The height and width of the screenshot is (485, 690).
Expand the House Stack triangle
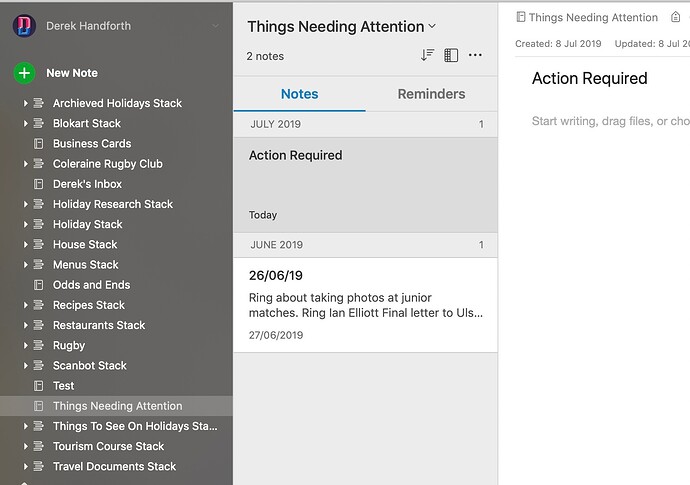click(25, 244)
